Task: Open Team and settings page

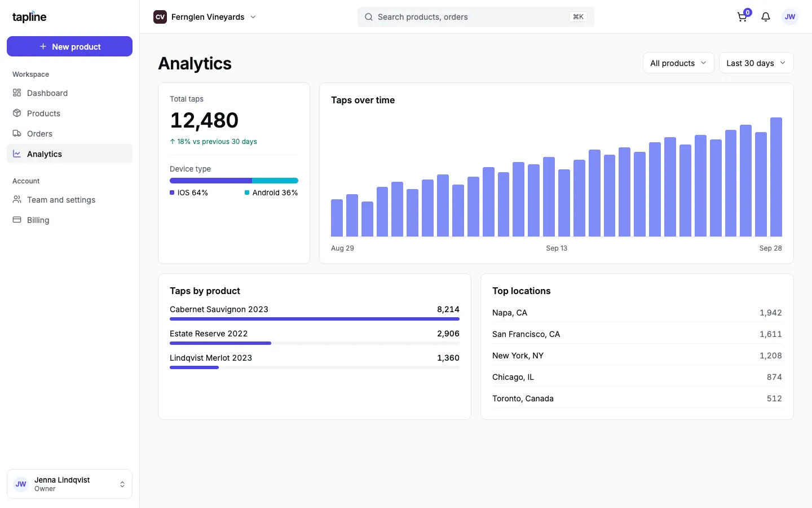Action: (69, 200)
